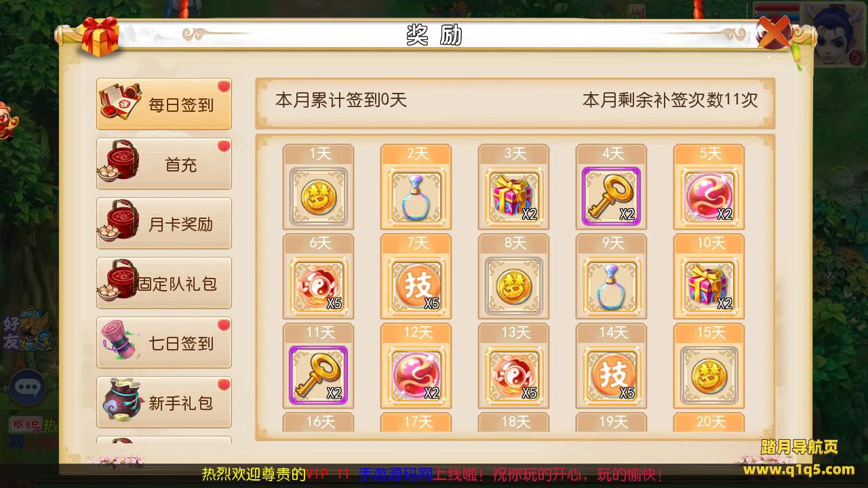Open the 月卡奖励 monthly card tab
Viewport: 868px width, 488px height.
(x=164, y=223)
